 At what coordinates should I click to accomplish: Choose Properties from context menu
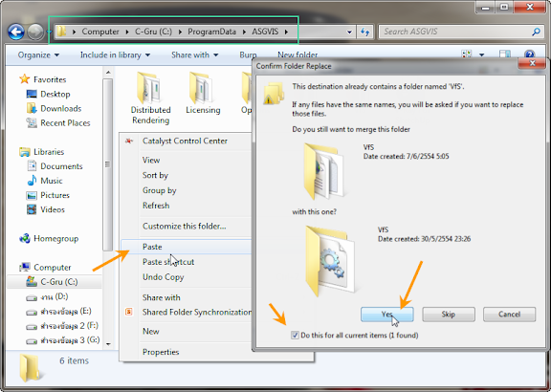click(x=161, y=352)
